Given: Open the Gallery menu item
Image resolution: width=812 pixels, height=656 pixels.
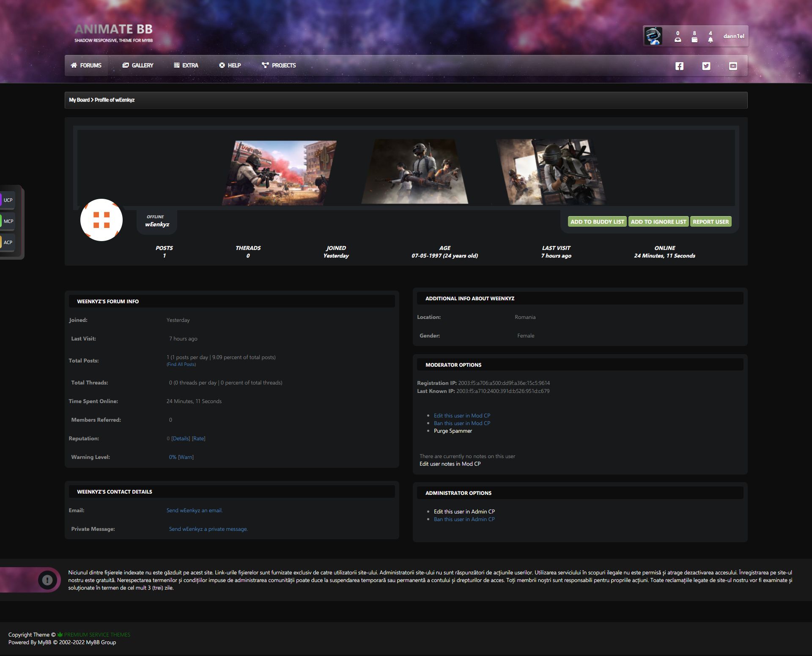Looking at the screenshot, I should pyautogui.click(x=138, y=66).
